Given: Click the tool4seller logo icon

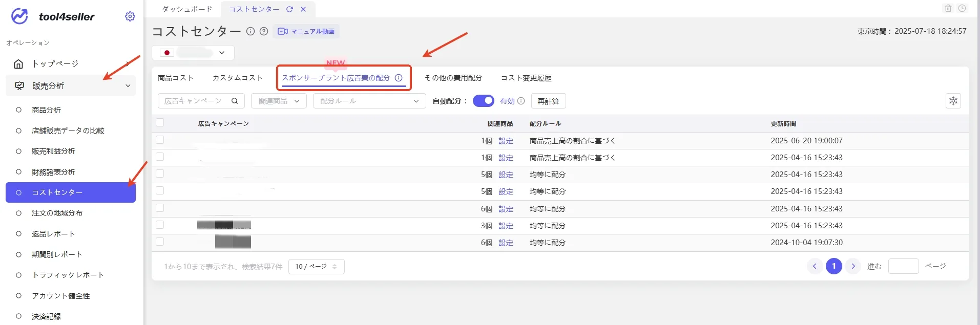Looking at the screenshot, I should [x=19, y=16].
